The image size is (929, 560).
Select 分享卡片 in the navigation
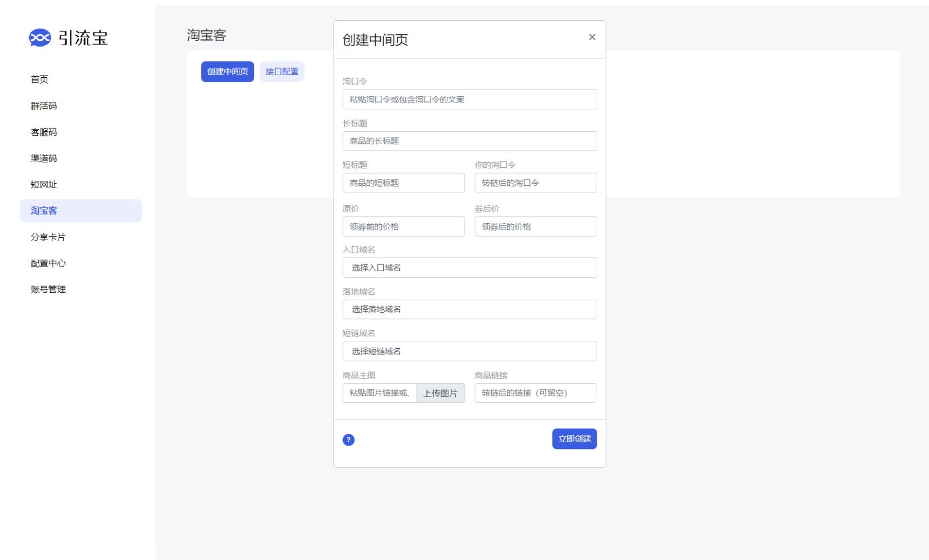tap(48, 237)
